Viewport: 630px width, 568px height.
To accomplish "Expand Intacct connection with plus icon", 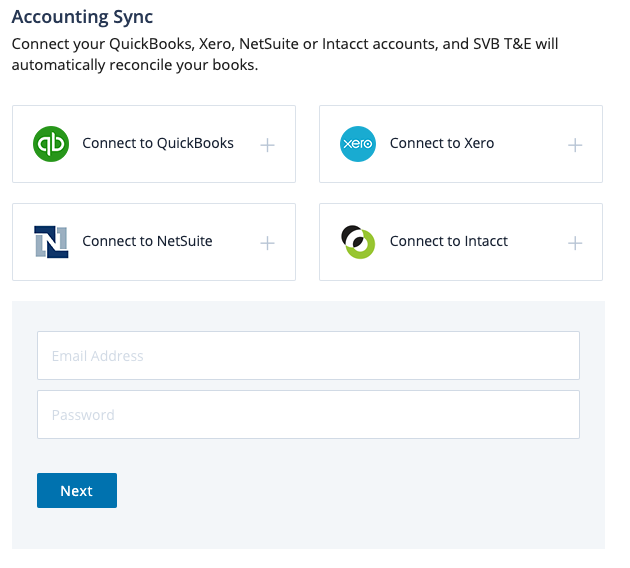I will point(575,243).
